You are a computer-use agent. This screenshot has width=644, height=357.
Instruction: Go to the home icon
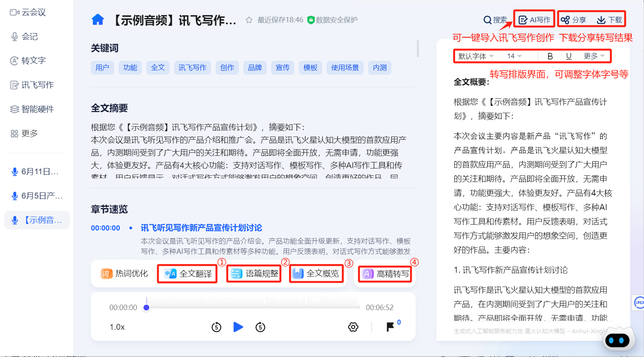click(98, 20)
